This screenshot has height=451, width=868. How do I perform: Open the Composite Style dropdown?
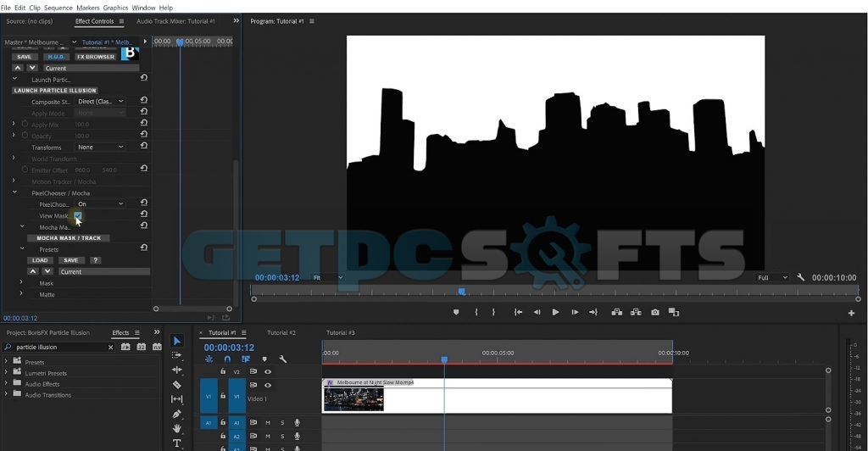pyautogui.click(x=100, y=101)
